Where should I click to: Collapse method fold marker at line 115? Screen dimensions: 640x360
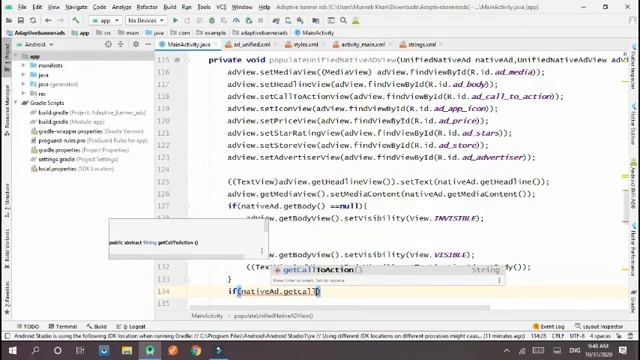pos(188,60)
